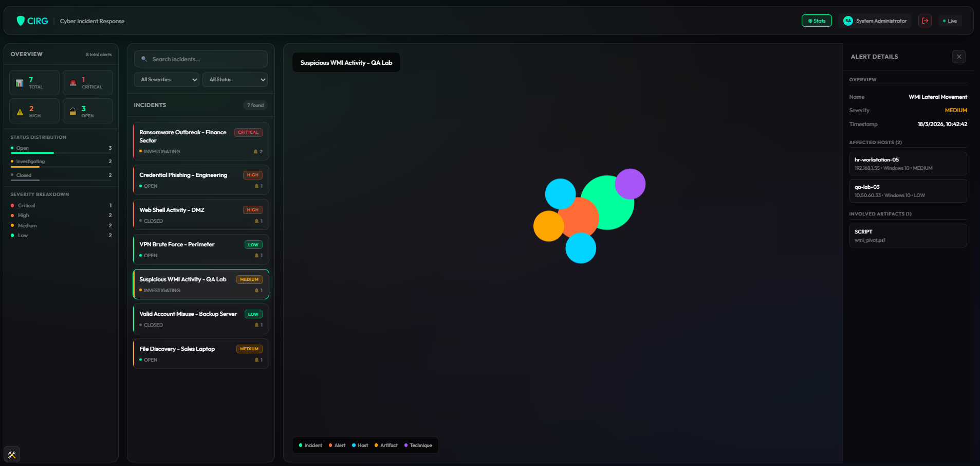
Task: Open the tools panel via the wrench icon
Action: tap(12, 454)
